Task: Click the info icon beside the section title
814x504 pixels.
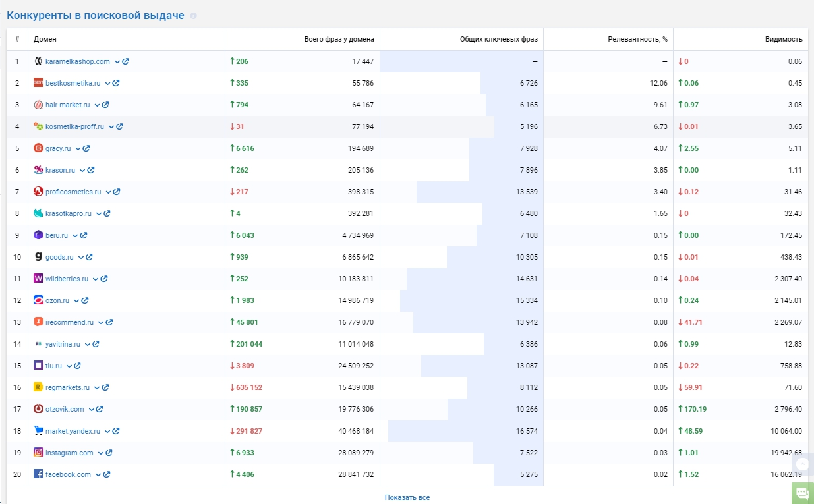Action: 193,16
